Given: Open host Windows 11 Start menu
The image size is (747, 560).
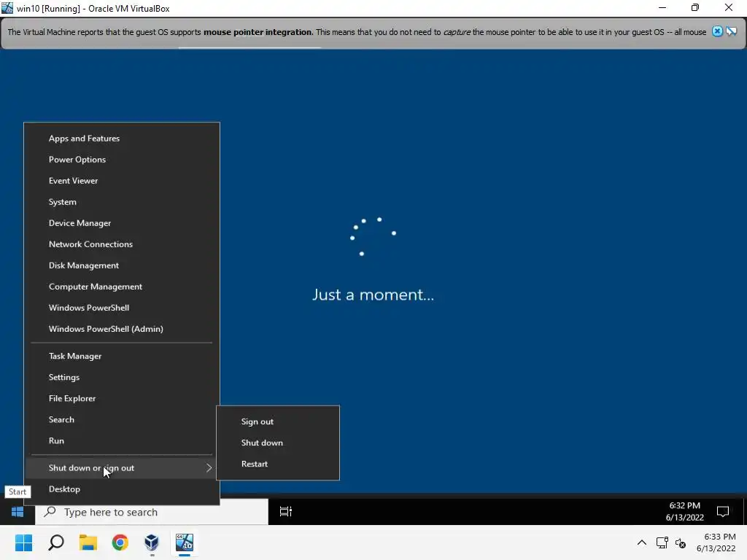Looking at the screenshot, I should point(23,542).
